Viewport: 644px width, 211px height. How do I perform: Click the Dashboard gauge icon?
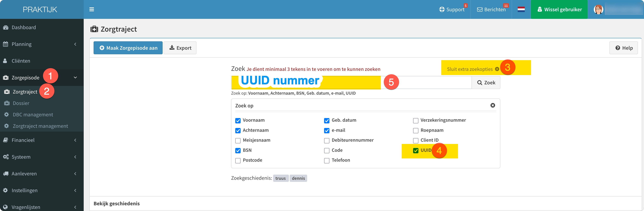[6, 27]
